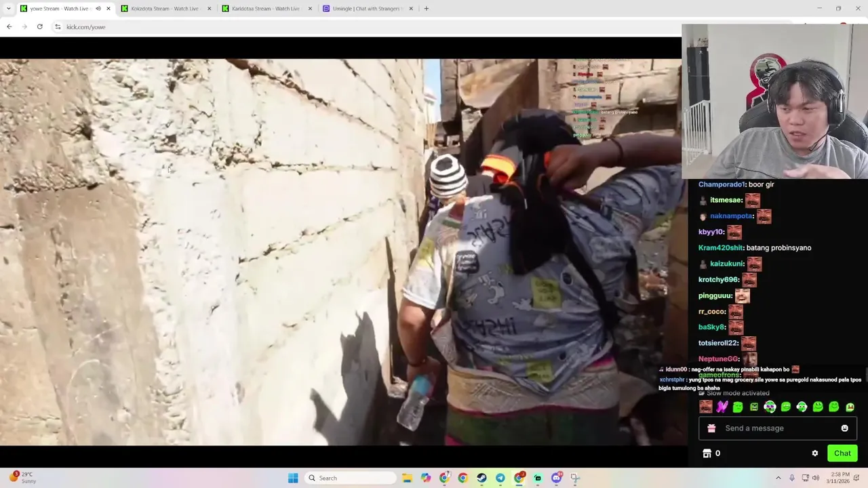Go back to previous page
The image size is (868, 488).
[9, 27]
